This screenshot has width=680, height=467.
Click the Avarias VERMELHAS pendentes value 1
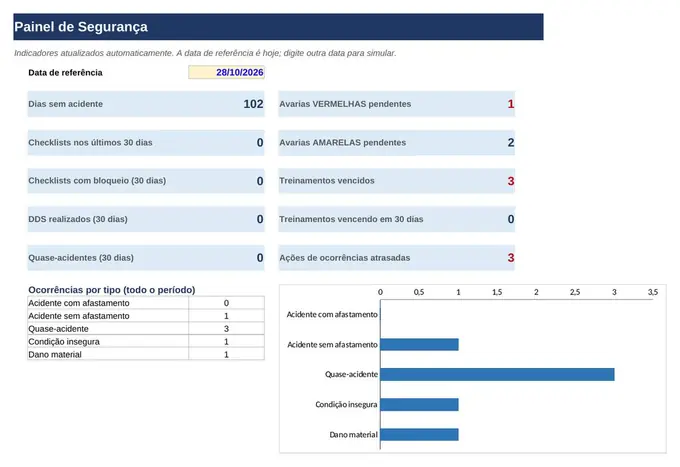(x=511, y=104)
